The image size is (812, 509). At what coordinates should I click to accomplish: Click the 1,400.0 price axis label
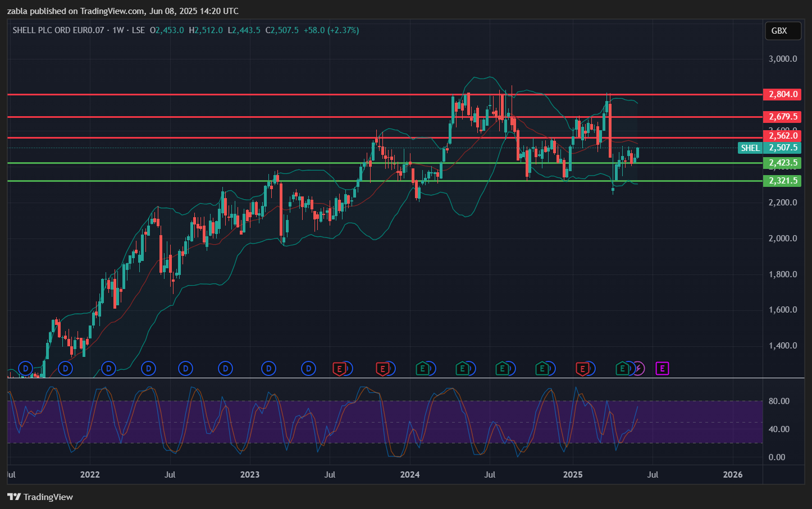point(783,346)
